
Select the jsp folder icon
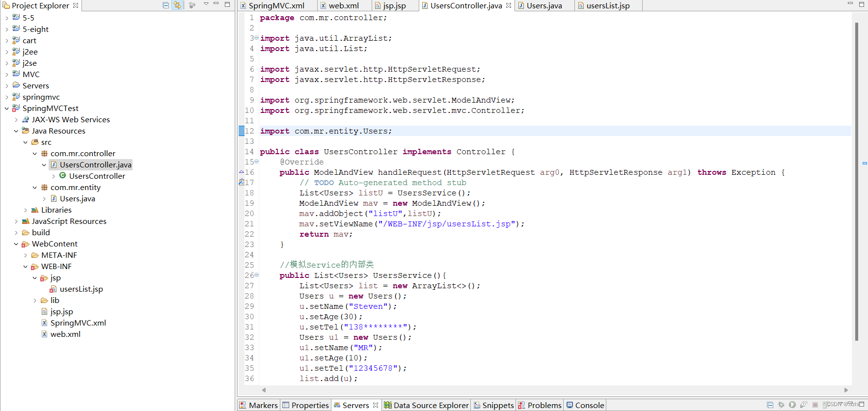[x=44, y=278]
